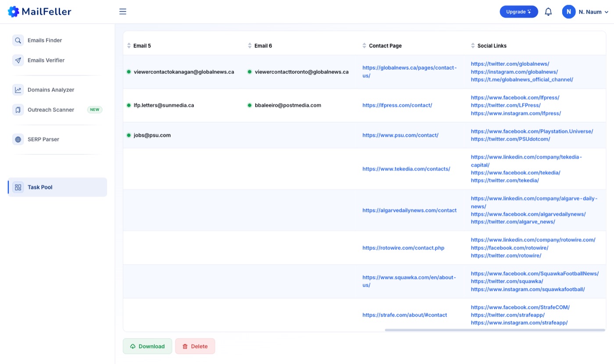The image size is (614, 364).
Task: Open facebook.com/SquawkaFootballNews link
Action: tap(535, 274)
